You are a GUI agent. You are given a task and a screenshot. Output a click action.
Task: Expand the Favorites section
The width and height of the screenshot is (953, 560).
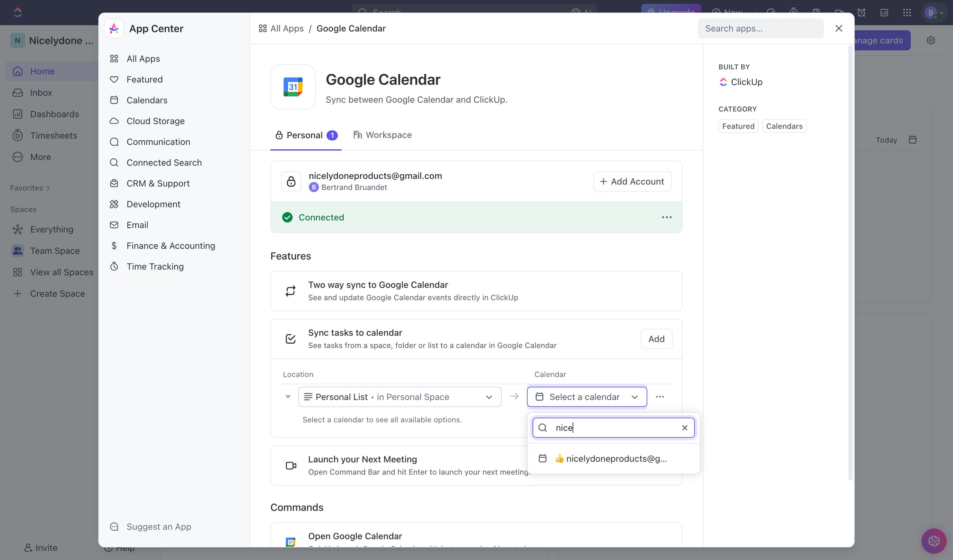pyautogui.click(x=30, y=188)
